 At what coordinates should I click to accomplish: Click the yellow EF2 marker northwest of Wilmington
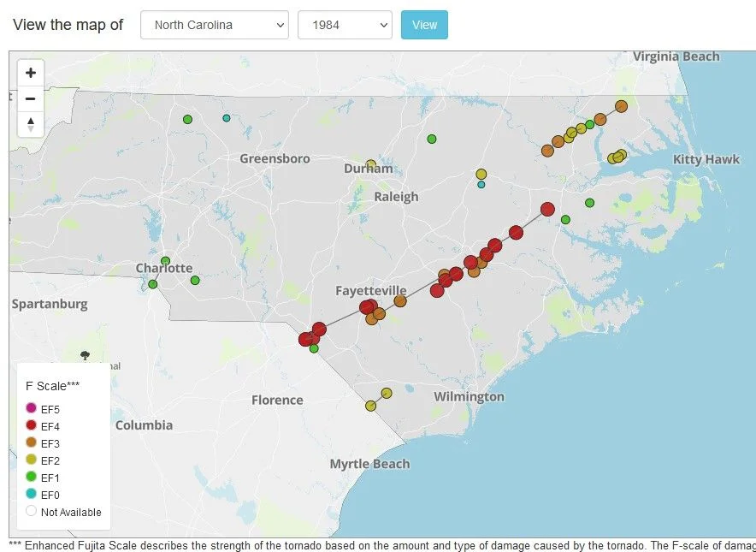click(x=387, y=394)
